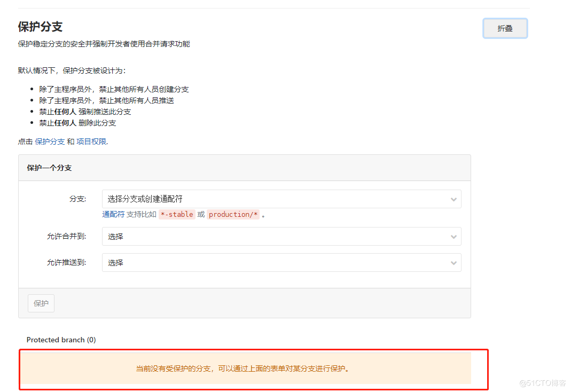Click the 折叠 collapse button
This screenshot has height=392, width=571.
505,28
